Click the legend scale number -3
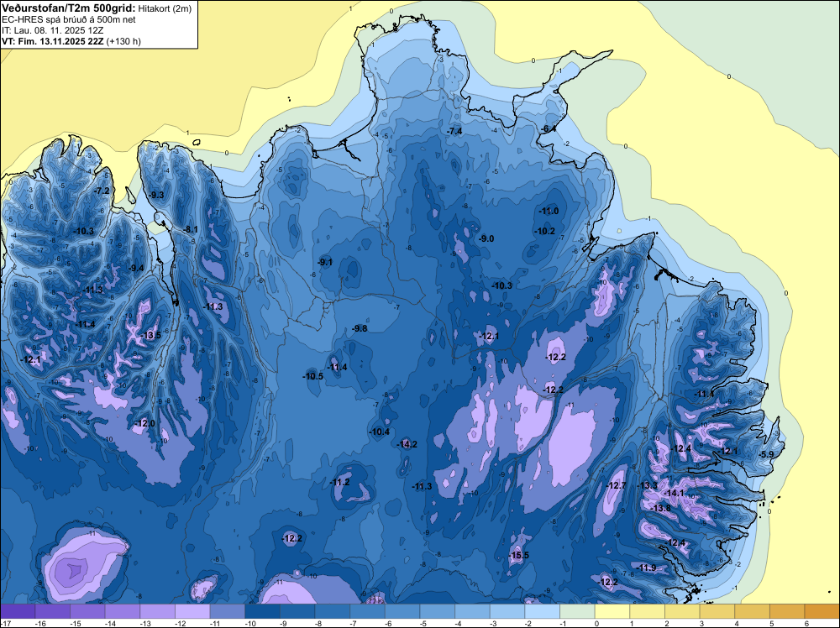The image size is (840, 628). (x=494, y=624)
